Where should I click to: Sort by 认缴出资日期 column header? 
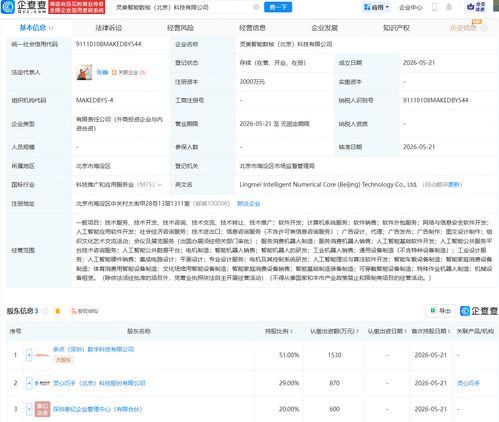[x=387, y=331]
